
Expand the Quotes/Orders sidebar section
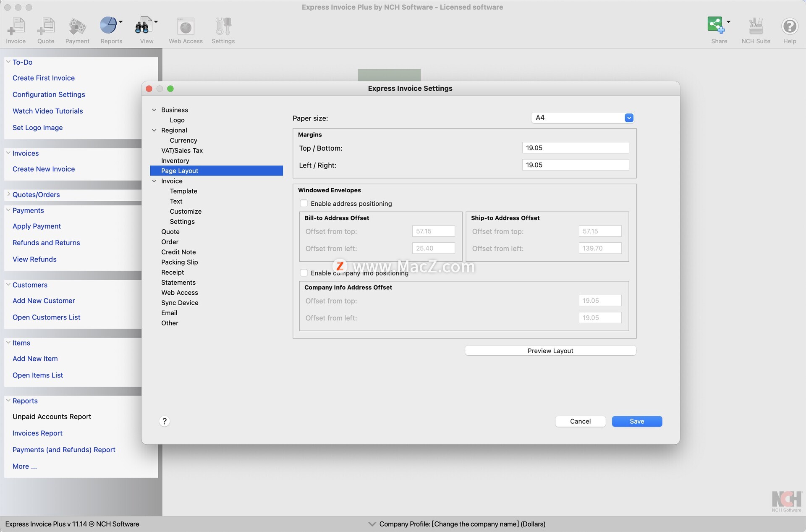[x=8, y=194]
